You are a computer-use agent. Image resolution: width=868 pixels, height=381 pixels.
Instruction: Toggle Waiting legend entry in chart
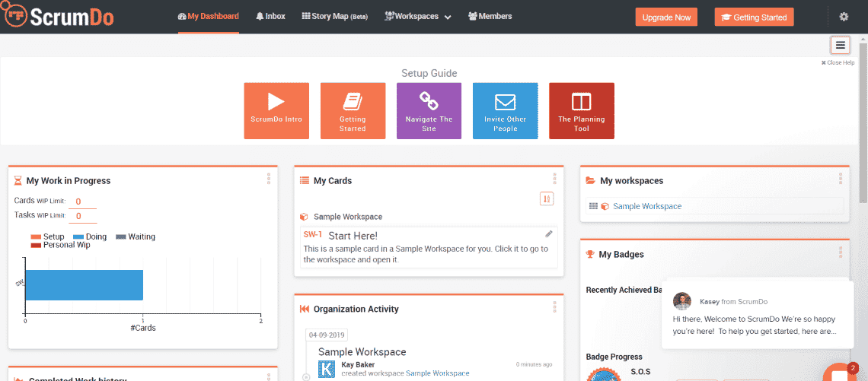click(135, 237)
